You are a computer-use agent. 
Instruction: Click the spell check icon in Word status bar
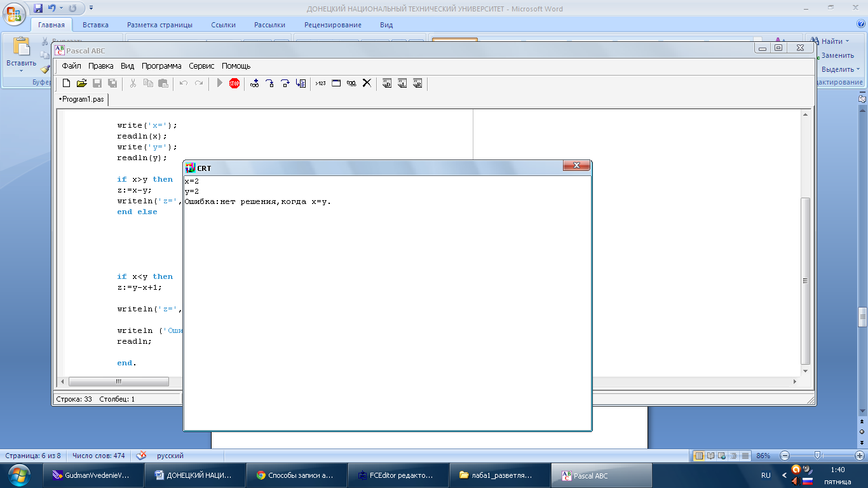tap(141, 456)
